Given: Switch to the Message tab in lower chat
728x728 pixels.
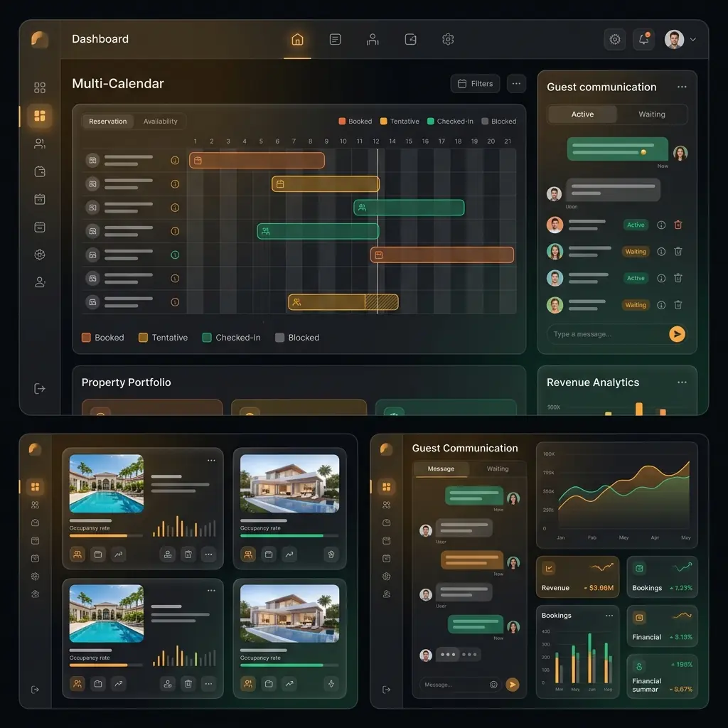Looking at the screenshot, I should (441, 469).
